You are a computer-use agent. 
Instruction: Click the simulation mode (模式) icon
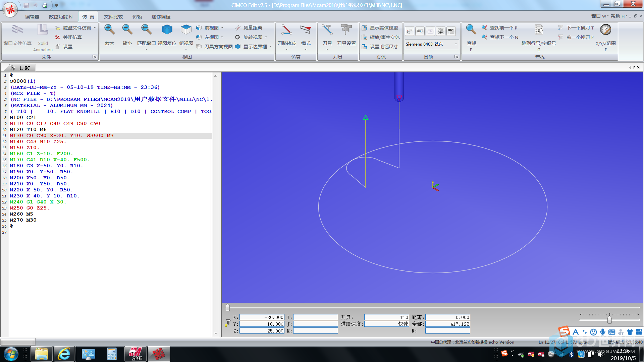(x=306, y=30)
